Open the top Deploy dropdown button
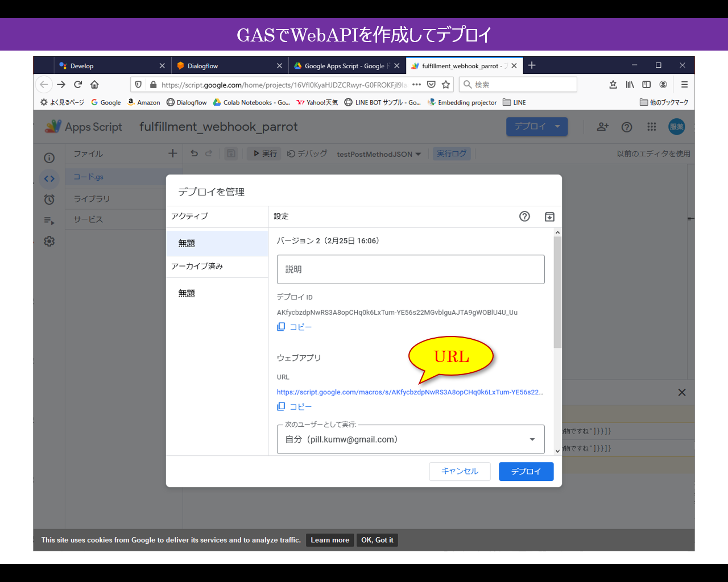Viewport: 728px width, 582px height. 537,127
